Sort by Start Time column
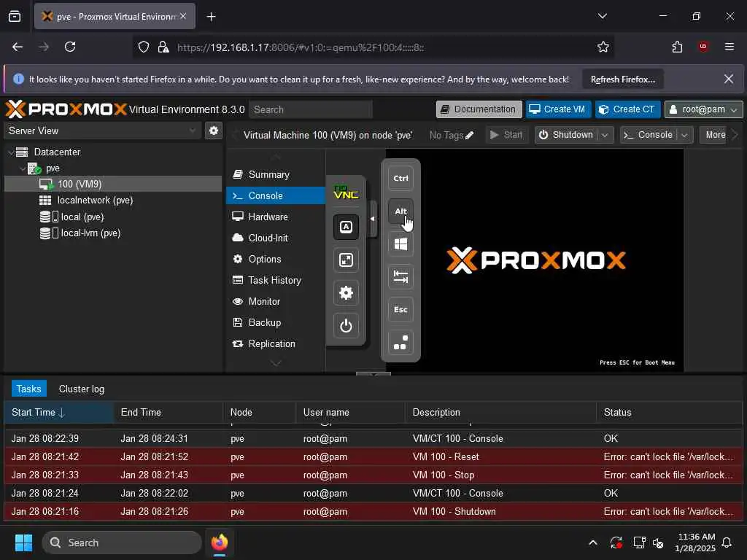The height and width of the screenshot is (560, 747). point(58,413)
